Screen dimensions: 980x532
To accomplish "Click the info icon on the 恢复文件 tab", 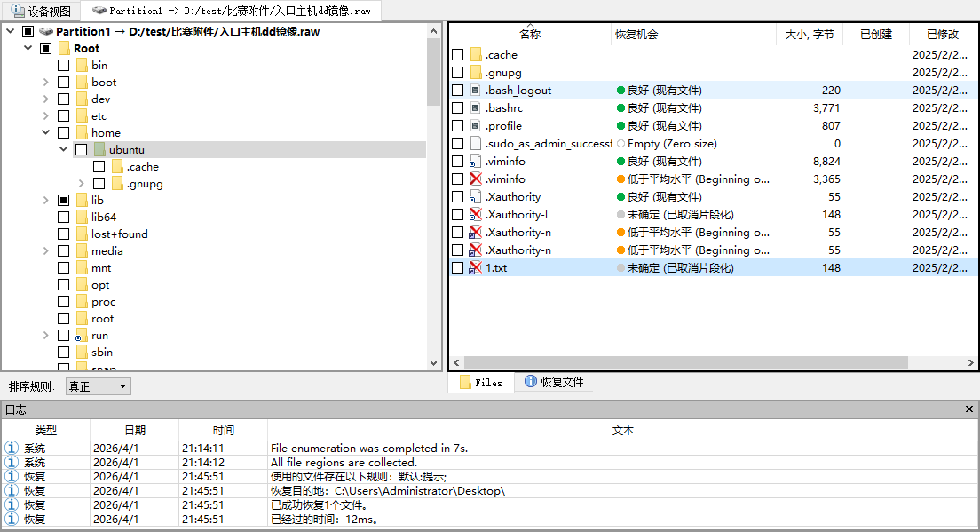I will click(x=531, y=382).
